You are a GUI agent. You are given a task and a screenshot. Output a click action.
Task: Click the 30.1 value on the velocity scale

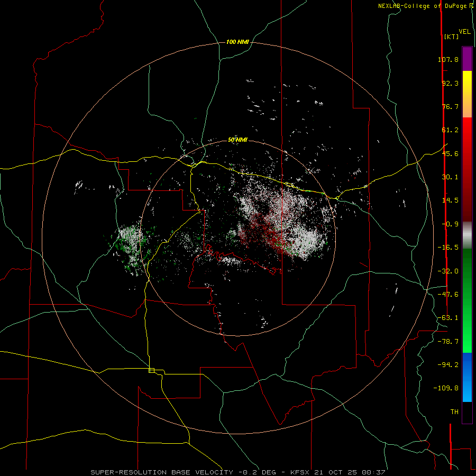[450, 177]
